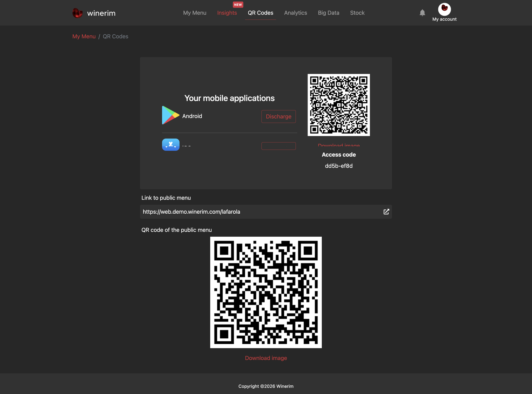
Task: Go to My Menu tab
Action: click(195, 13)
